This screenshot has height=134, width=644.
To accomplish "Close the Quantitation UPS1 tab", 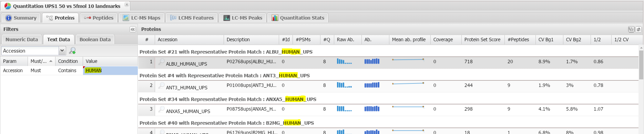I will [x=127, y=4].
